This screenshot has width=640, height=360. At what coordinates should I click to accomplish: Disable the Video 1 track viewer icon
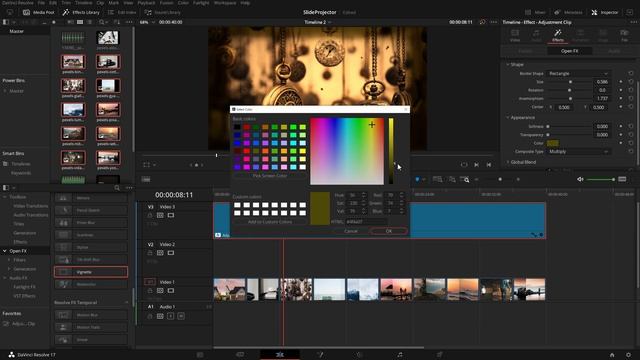tap(171, 291)
